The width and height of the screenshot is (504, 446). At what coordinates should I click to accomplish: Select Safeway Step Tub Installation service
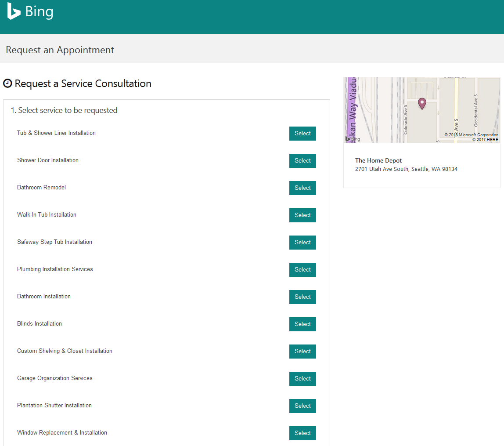pos(302,243)
